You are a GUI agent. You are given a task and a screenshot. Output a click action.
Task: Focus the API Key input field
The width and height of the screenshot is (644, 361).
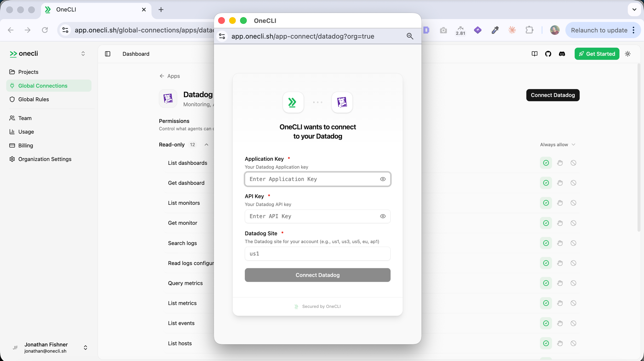[x=317, y=216]
